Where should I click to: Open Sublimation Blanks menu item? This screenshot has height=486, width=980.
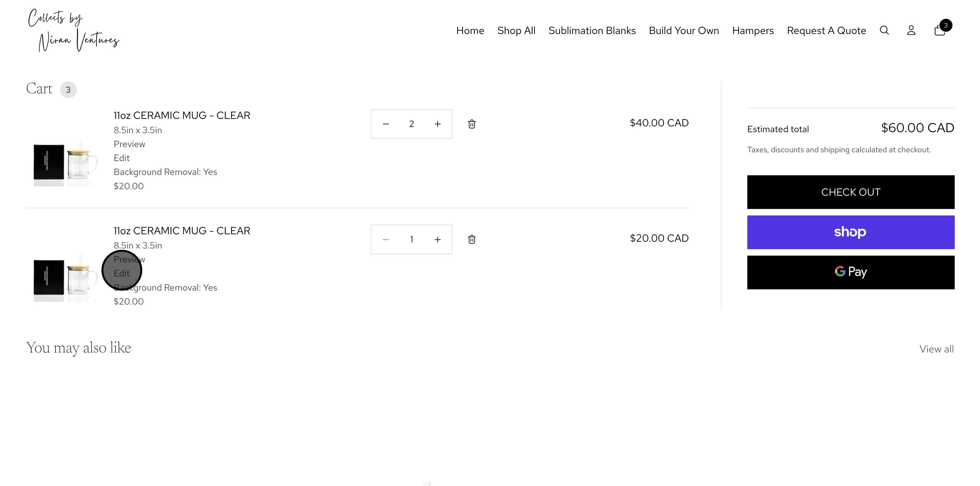tap(591, 30)
